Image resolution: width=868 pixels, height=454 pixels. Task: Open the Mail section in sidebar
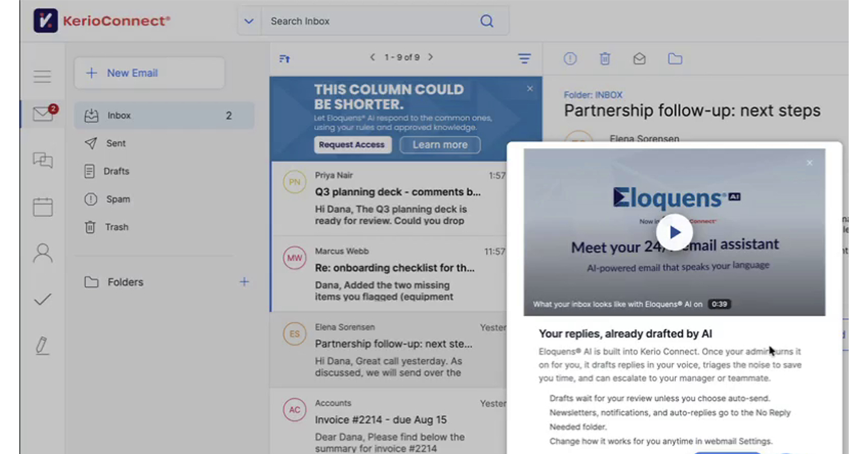click(44, 113)
